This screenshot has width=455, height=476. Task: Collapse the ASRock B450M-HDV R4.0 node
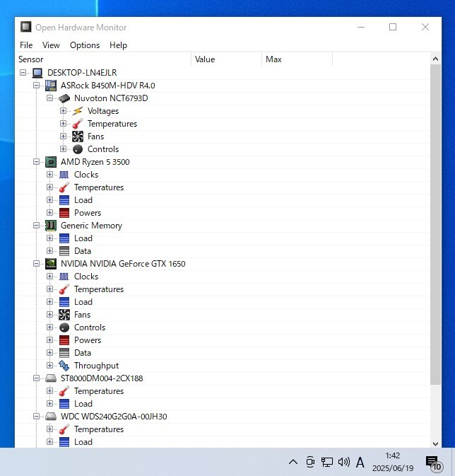pyautogui.click(x=36, y=86)
